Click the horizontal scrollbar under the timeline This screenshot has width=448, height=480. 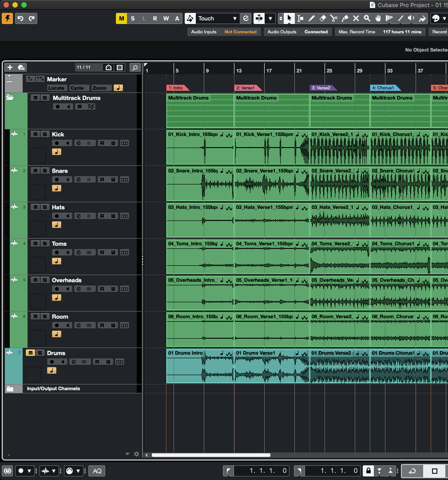211,455
